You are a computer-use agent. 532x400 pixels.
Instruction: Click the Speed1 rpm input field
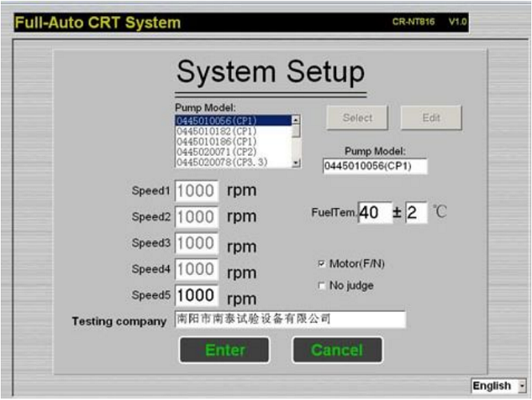(x=196, y=191)
